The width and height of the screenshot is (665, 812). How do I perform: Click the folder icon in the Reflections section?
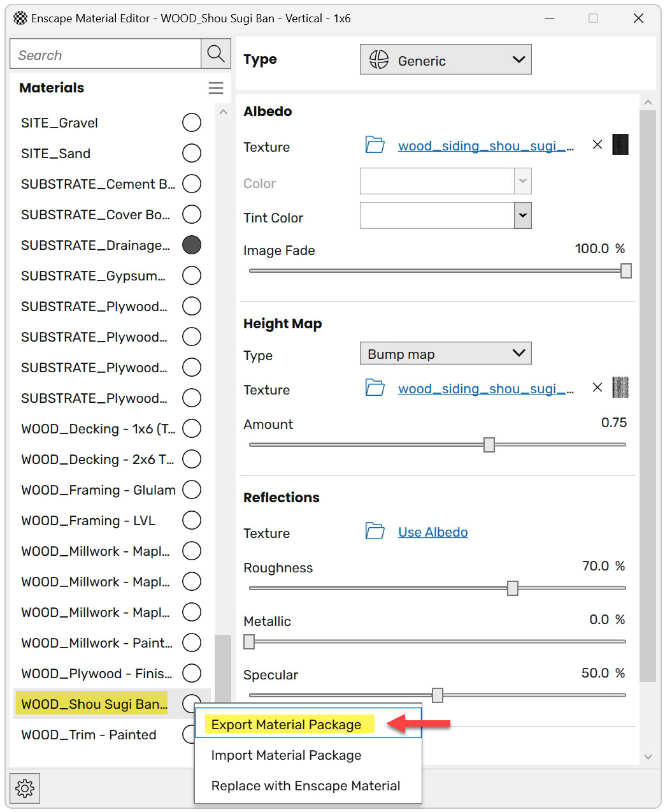coord(375,531)
